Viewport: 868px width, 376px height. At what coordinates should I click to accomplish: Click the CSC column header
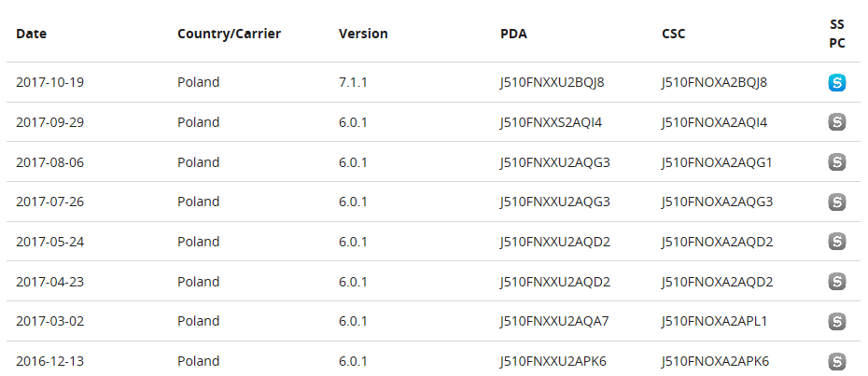(673, 34)
